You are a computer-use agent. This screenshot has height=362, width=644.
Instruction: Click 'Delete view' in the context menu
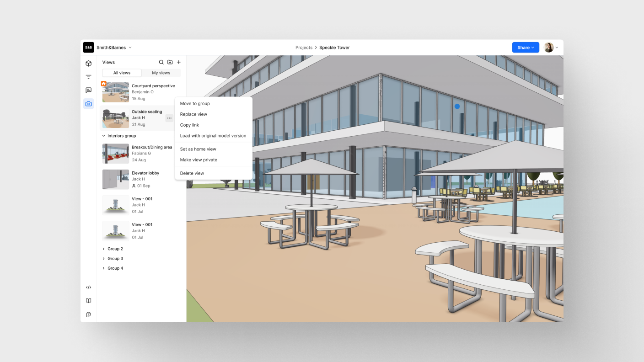coord(192,173)
